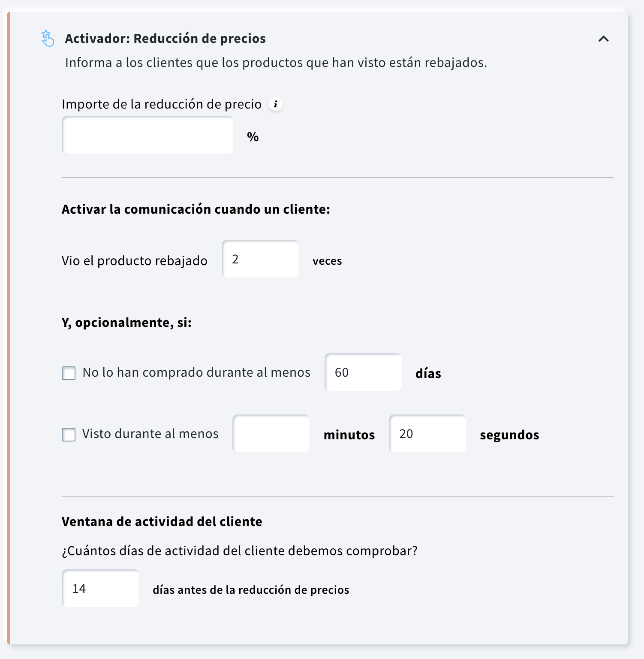644x659 pixels.
Task: Click the 'Visto durante al menos' label text
Action: coord(150,434)
